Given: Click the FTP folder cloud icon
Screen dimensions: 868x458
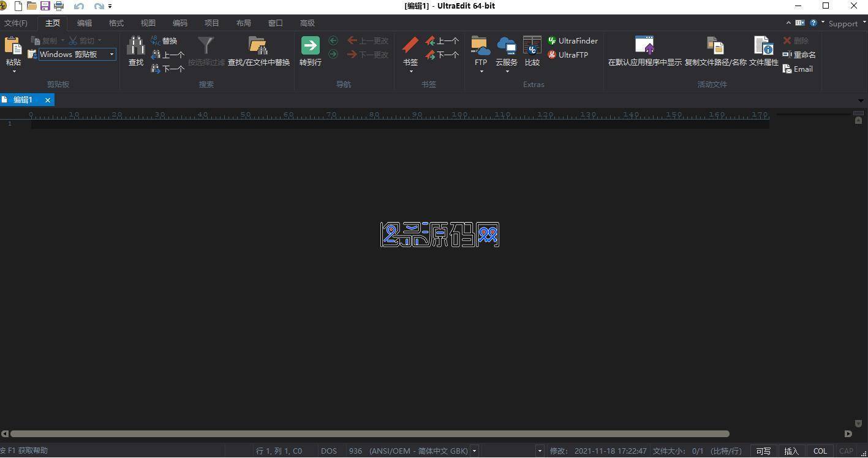Looking at the screenshot, I should click(x=481, y=45).
